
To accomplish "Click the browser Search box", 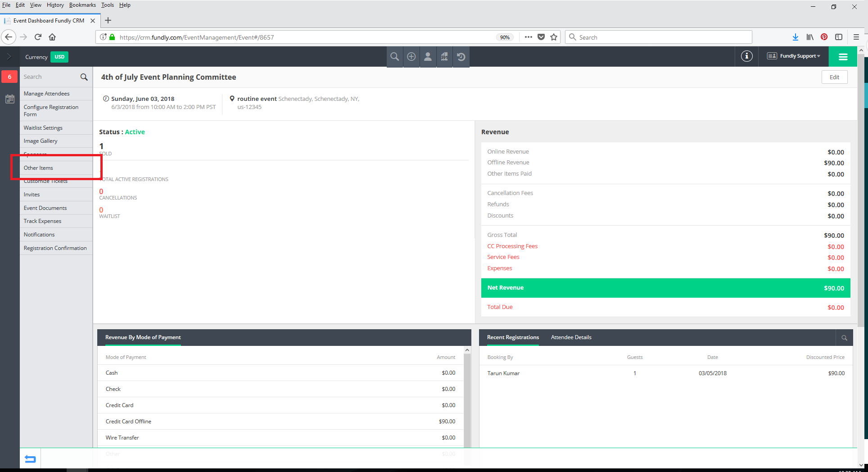I will 659,37.
